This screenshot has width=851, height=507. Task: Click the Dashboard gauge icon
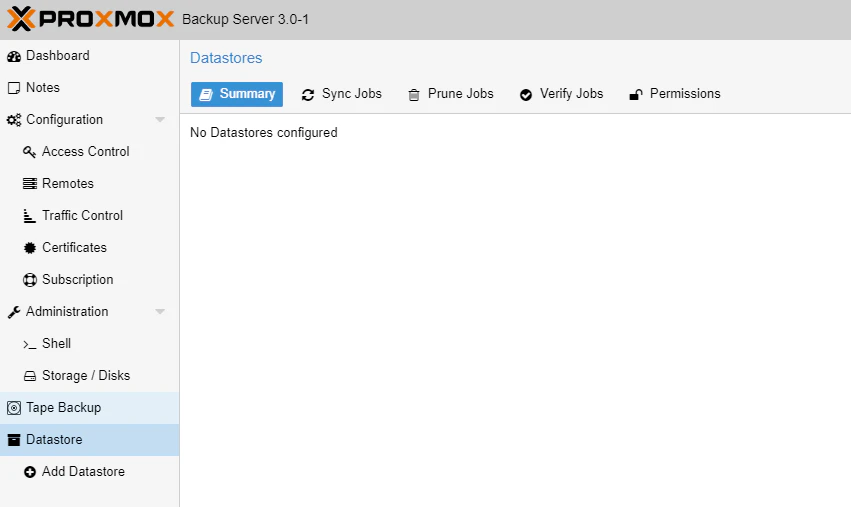[14, 56]
